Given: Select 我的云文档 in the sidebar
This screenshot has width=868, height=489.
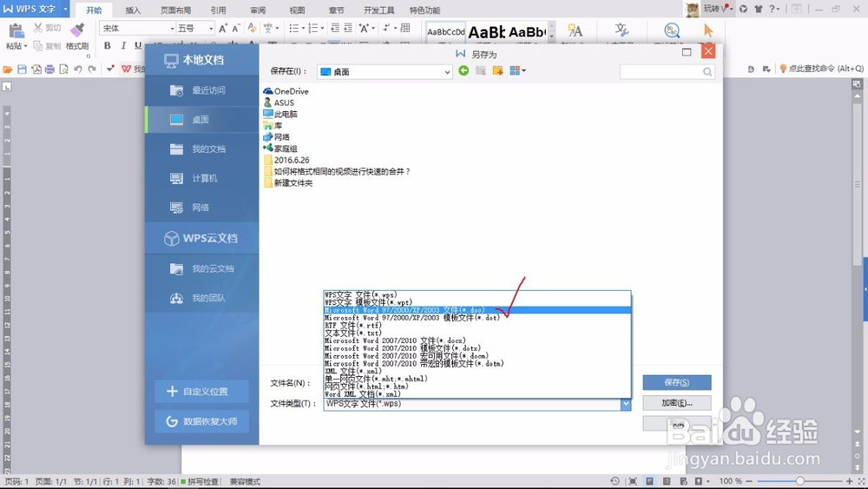Looking at the screenshot, I should [x=202, y=268].
